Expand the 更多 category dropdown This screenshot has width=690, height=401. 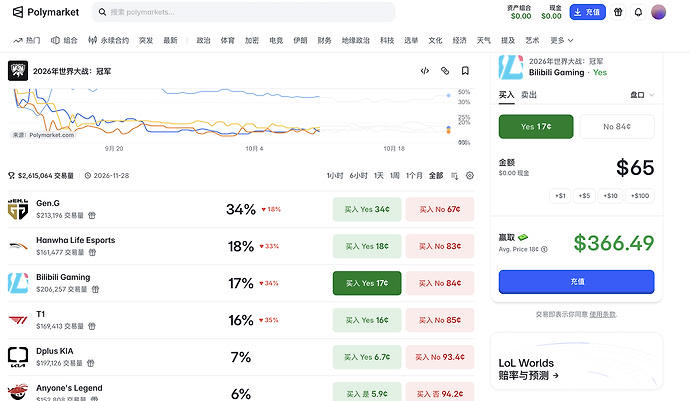pos(562,40)
